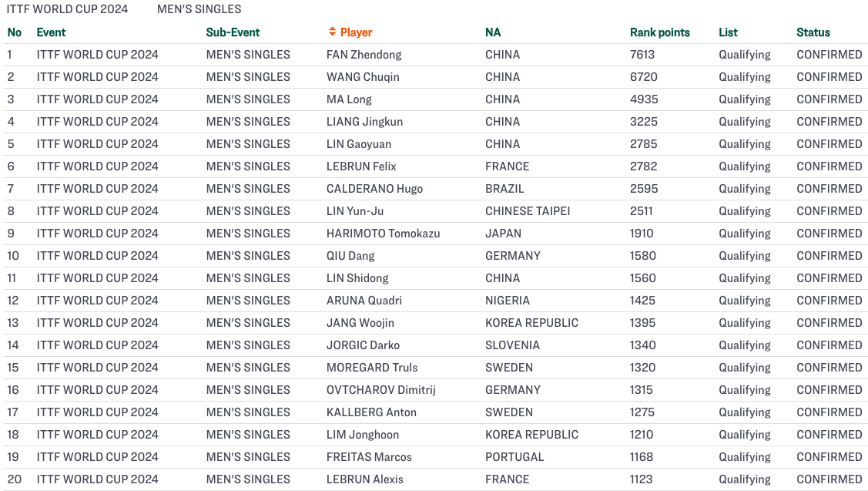Click rank points 7613 cell

click(642, 55)
